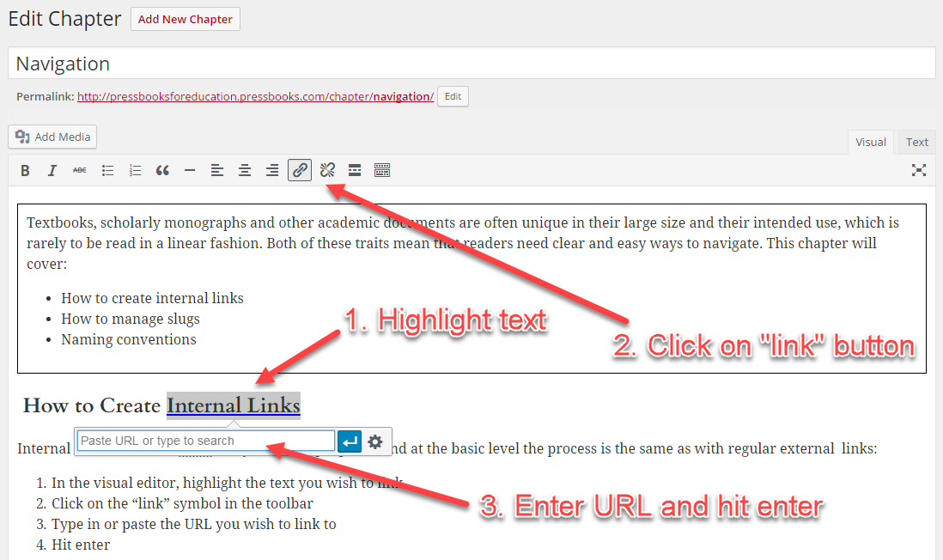Edit the permalink slug
Viewport: 943px width, 560px height.
point(453,96)
